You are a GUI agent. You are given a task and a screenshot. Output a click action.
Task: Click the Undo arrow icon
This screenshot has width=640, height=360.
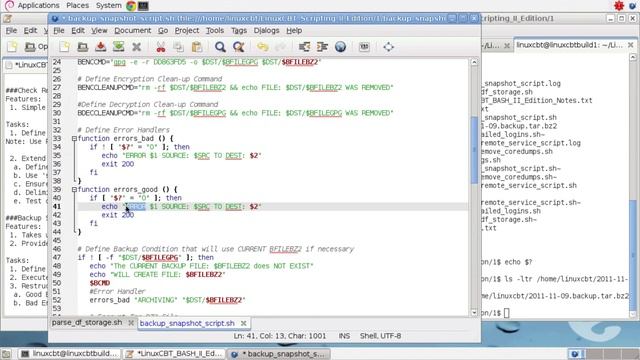click(262, 47)
